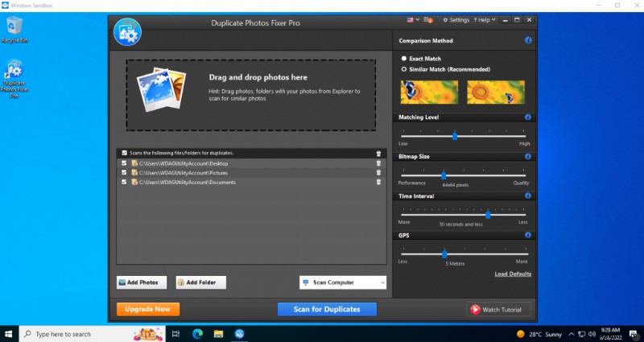
Task: Click Load Defaults link
Action: [513, 274]
